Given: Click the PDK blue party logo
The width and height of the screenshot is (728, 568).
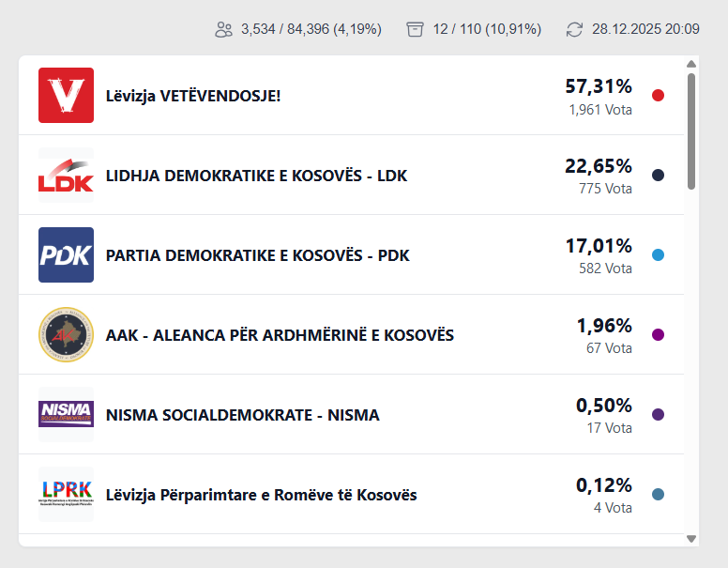Looking at the screenshot, I should [x=66, y=254].
